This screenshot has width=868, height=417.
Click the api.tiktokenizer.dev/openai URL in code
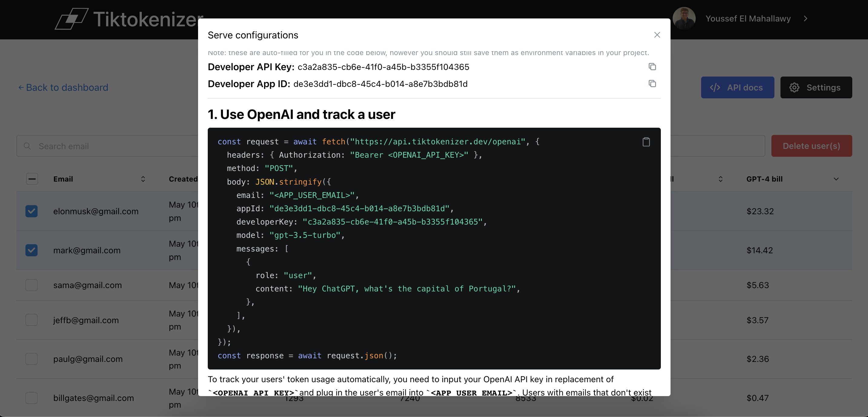tap(438, 142)
